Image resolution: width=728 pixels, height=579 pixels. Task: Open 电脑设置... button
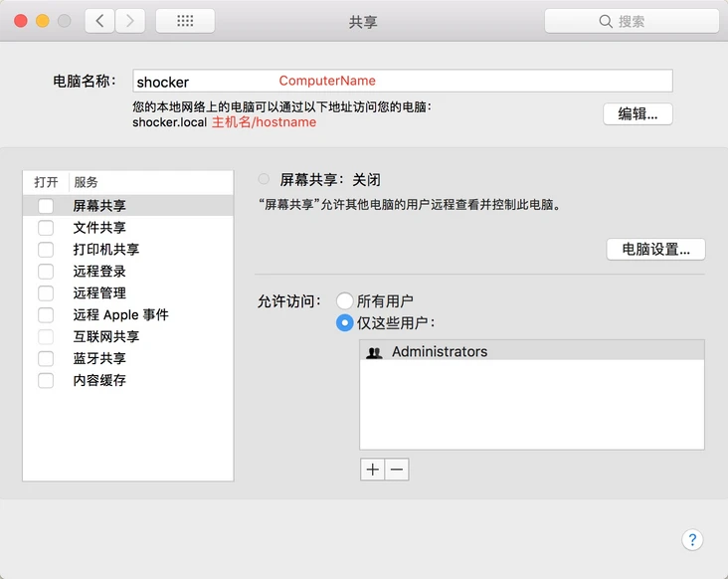[x=655, y=250]
